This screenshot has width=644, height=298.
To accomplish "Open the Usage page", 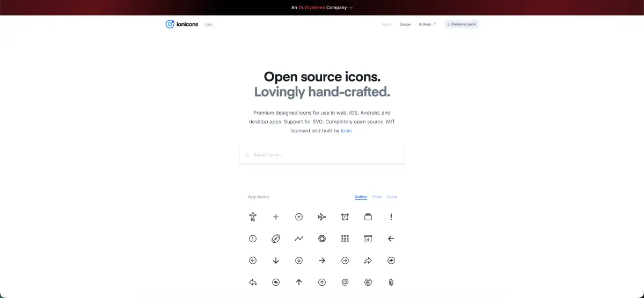I will pos(405,24).
